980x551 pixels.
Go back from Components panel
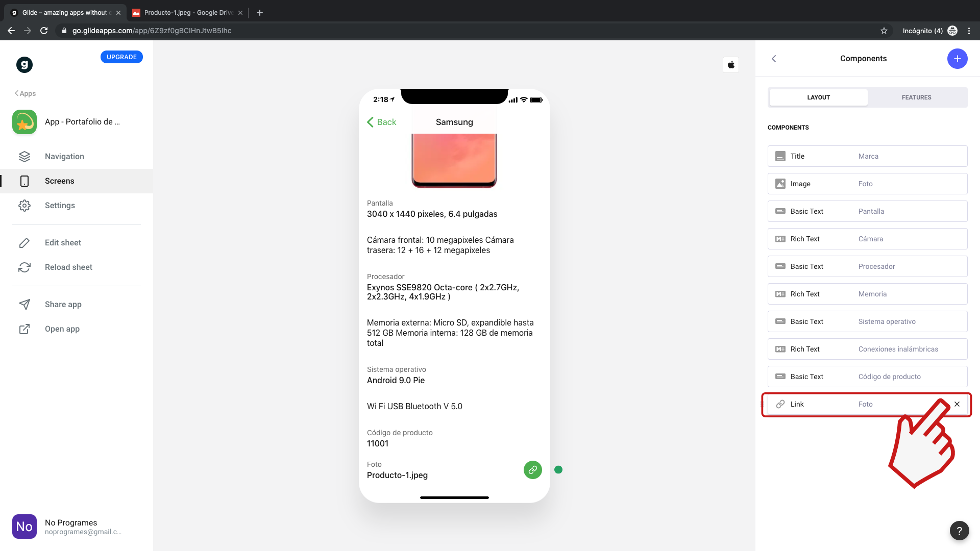click(x=774, y=59)
